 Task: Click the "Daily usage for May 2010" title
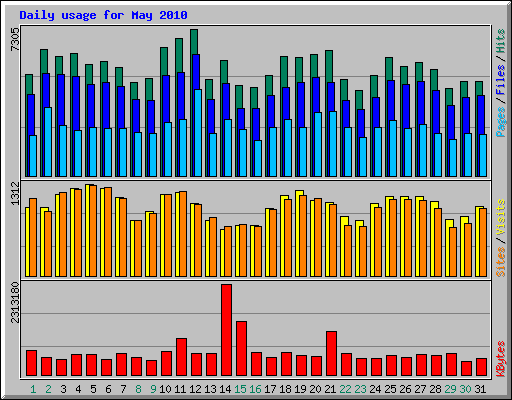tap(103, 15)
